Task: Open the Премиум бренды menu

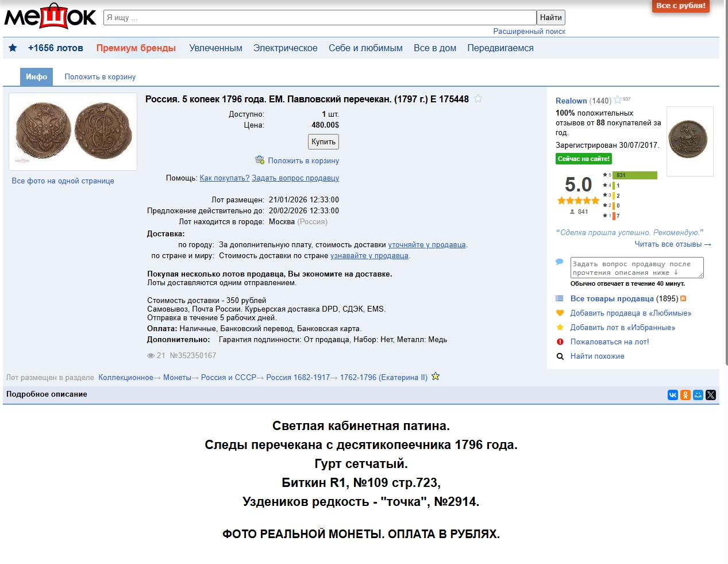Action: coord(136,48)
